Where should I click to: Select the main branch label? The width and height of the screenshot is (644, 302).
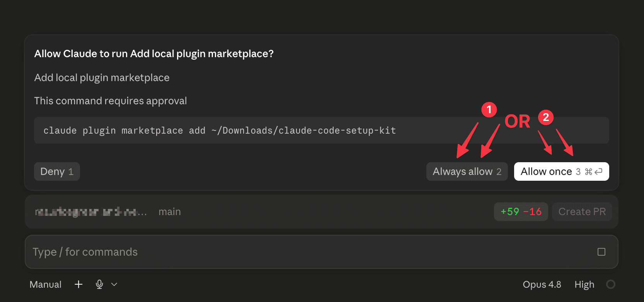[170, 212]
